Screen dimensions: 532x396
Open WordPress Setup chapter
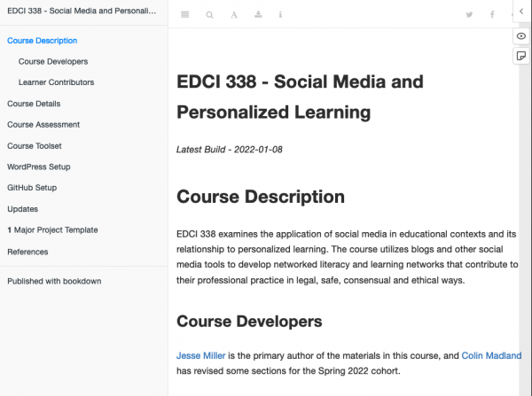click(x=39, y=167)
